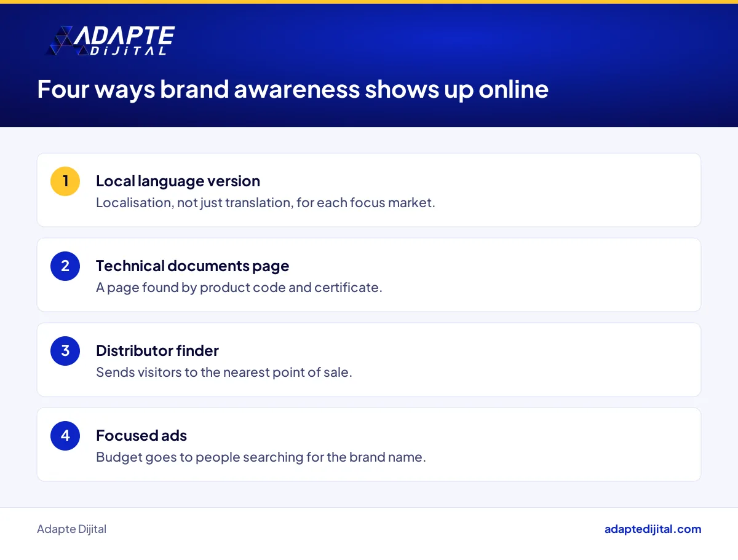Click 'Budget goes to people searching' text

click(x=261, y=457)
